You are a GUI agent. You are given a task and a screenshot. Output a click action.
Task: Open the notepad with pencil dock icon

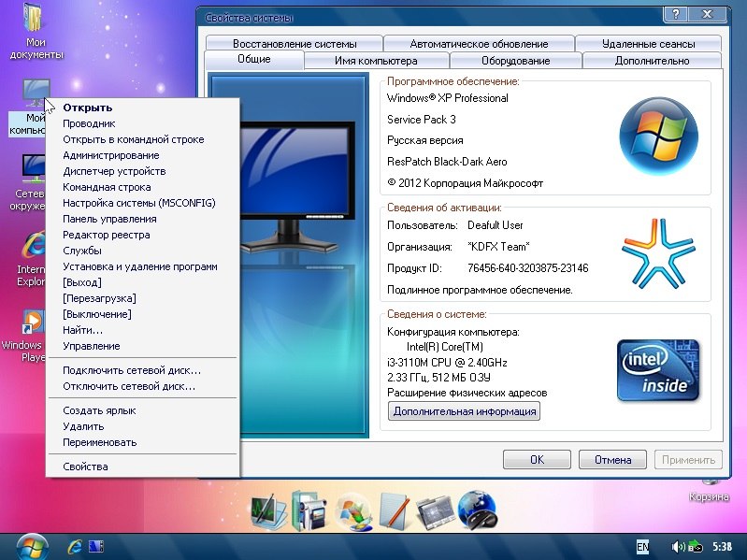[x=394, y=510]
